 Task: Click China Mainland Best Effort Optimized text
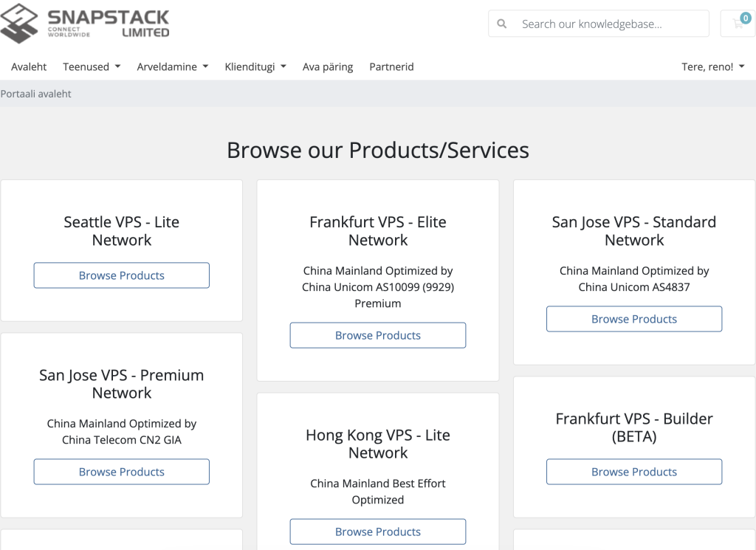(378, 491)
